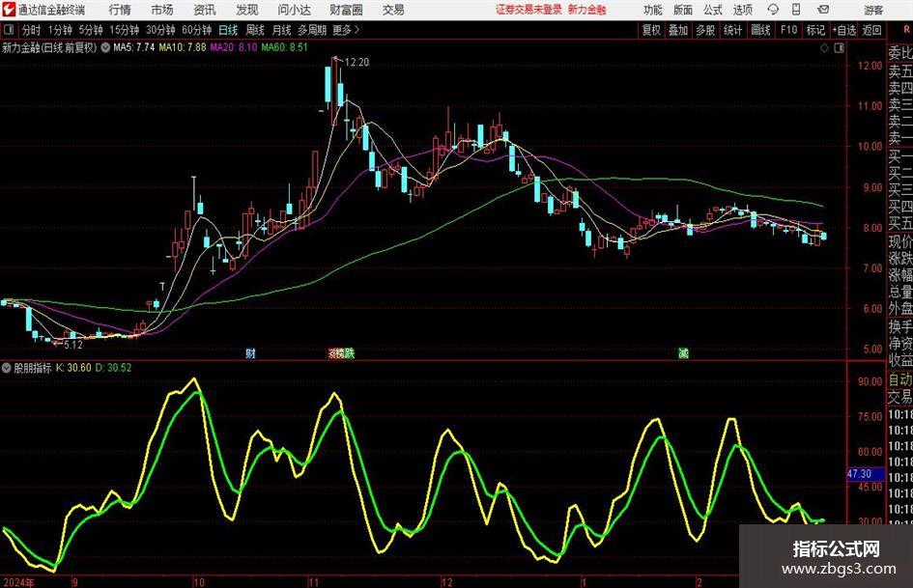Screen dimensions: 913x588
Task: Click the Tongdaxin red logo icon
Action: [9, 10]
